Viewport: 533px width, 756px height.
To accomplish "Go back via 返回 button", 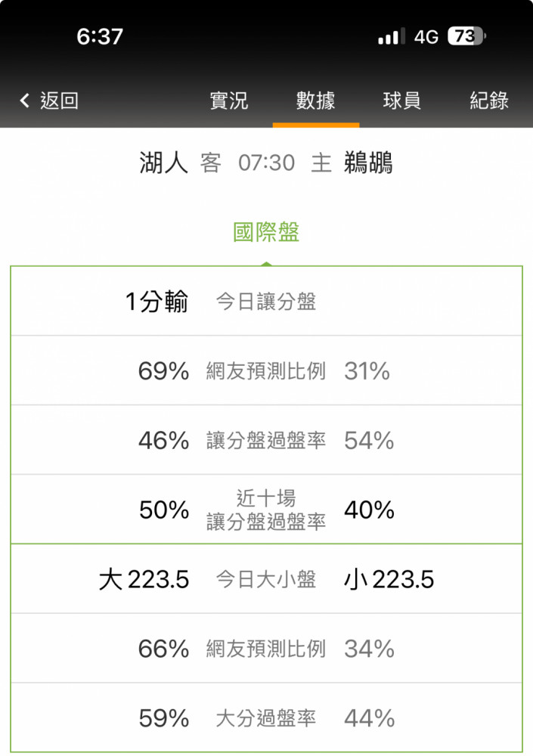I will 59,101.
